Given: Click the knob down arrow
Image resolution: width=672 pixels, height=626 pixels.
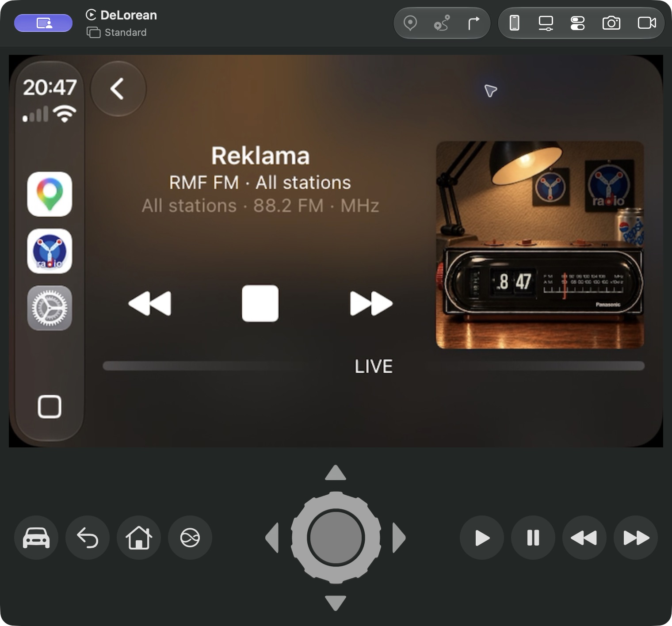Looking at the screenshot, I should [x=336, y=603].
